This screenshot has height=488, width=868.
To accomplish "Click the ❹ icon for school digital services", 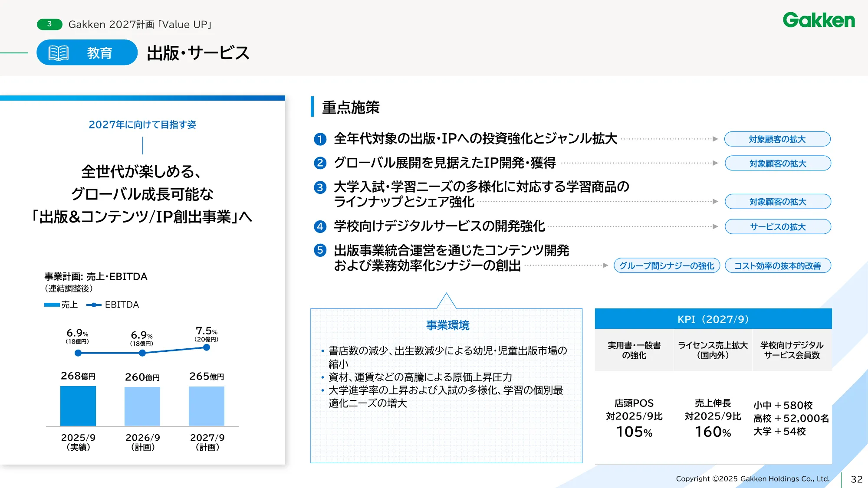I will tap(320, 226).
